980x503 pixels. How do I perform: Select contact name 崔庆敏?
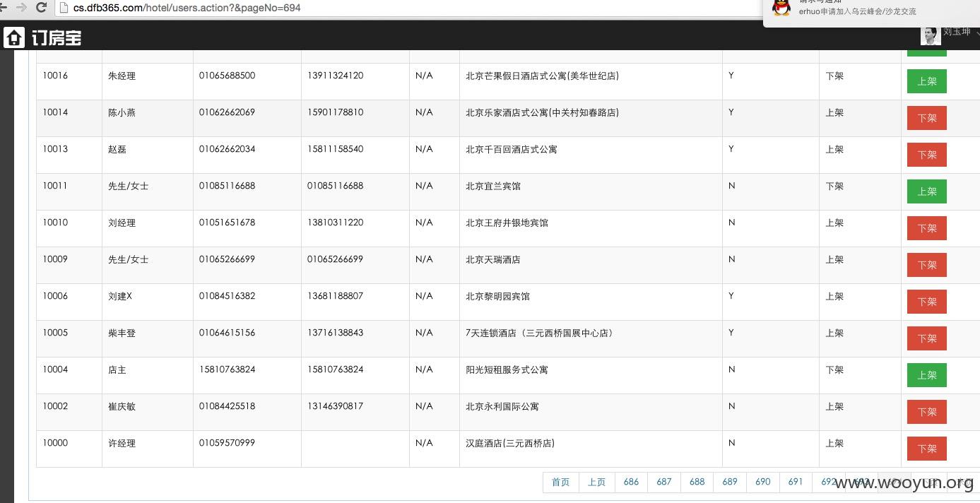point(122,406)
